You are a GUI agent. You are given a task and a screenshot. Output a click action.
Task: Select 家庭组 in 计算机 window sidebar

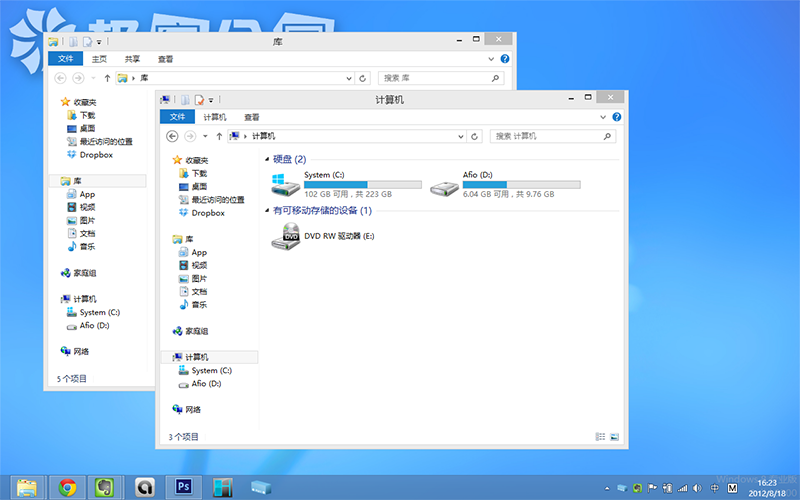(190, 331)
